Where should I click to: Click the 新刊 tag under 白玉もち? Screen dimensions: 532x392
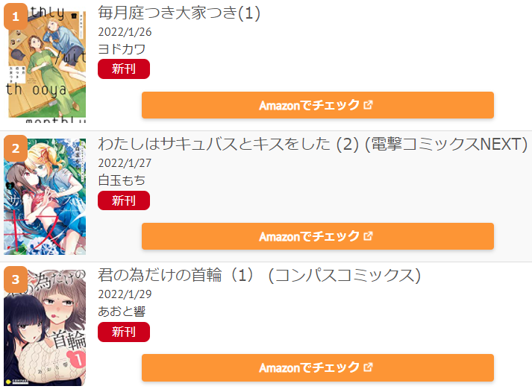[x=124, y=200]
